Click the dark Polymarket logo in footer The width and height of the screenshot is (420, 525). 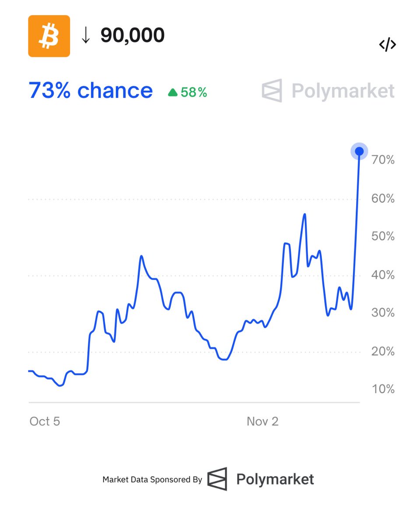click(217, 479)
